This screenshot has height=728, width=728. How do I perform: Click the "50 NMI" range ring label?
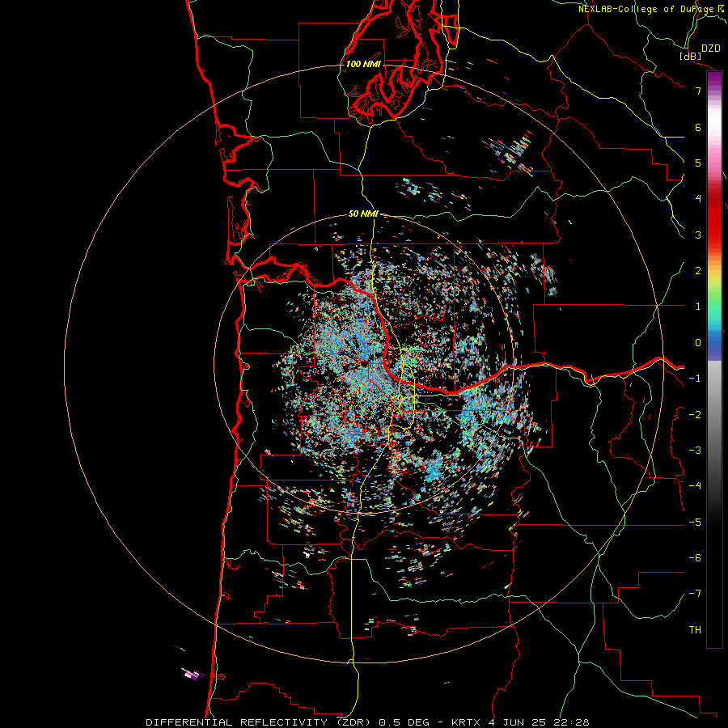[x=363, y=214]
